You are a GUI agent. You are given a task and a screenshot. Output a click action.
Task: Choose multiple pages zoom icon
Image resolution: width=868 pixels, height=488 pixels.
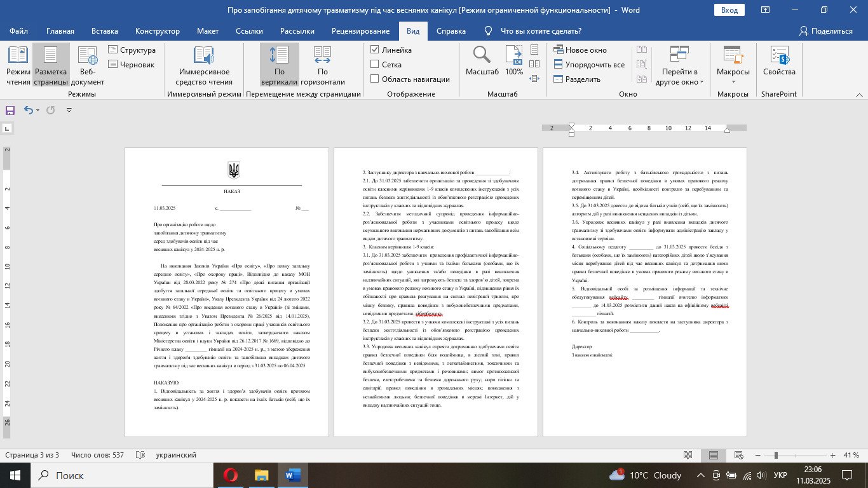534,64
